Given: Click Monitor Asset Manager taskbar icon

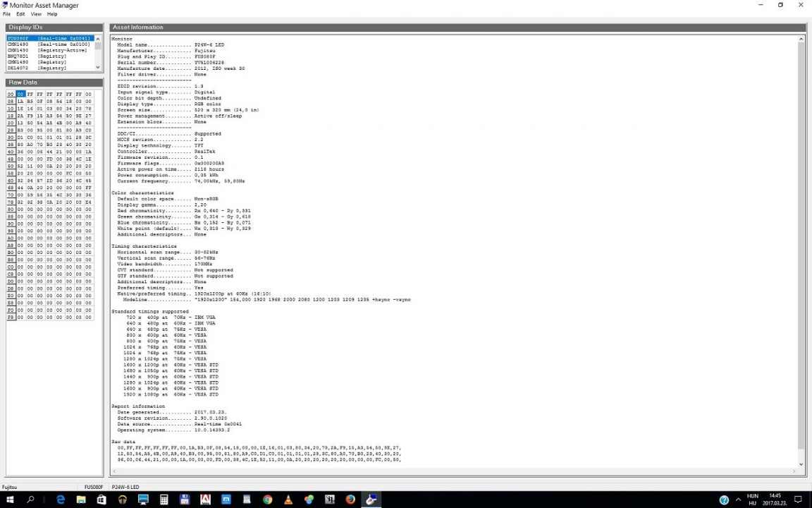Looking at the screenshot, I should pyautogui.click(x=371, y=500).
